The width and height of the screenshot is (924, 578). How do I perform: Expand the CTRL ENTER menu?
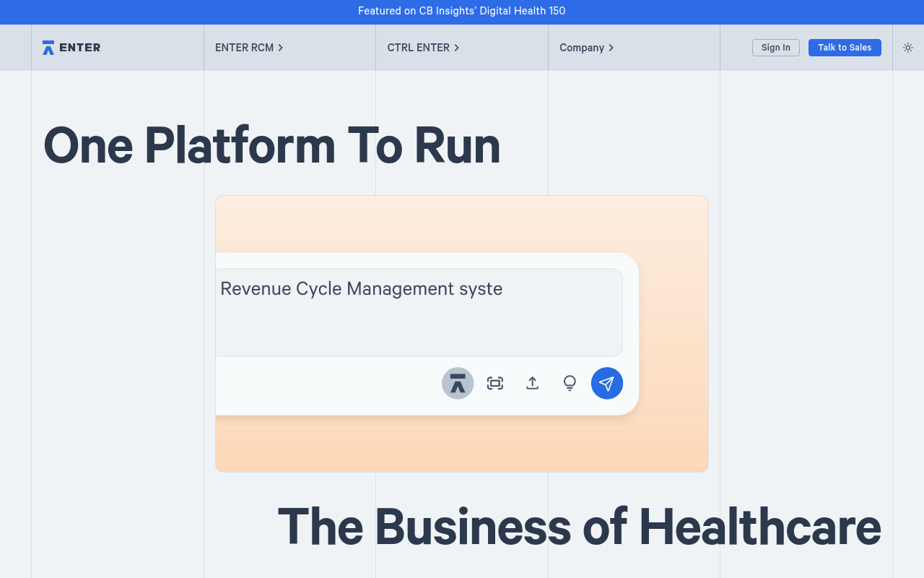[x=423, y=48]
